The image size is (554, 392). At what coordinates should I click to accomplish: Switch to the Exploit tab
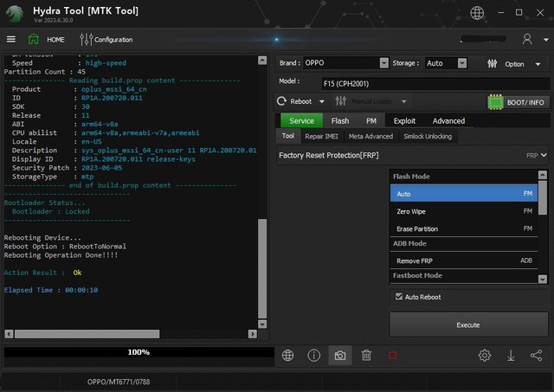click(404, 121)
